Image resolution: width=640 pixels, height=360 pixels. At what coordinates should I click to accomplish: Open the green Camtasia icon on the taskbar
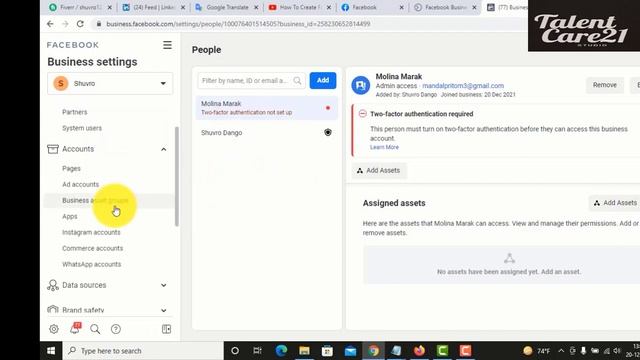[442, 351]
